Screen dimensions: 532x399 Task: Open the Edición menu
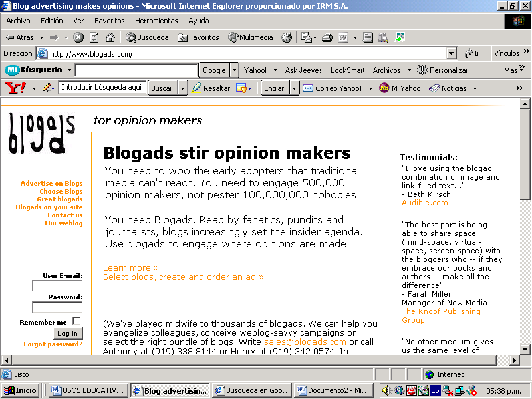pos(52,21)
